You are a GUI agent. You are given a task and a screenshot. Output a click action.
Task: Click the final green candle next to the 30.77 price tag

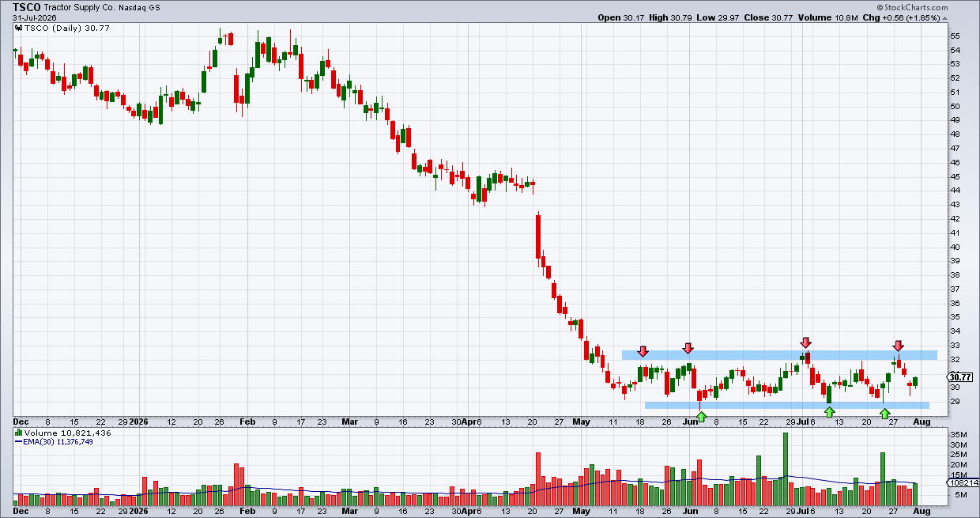pyautogui.click(x=915, y=382)
